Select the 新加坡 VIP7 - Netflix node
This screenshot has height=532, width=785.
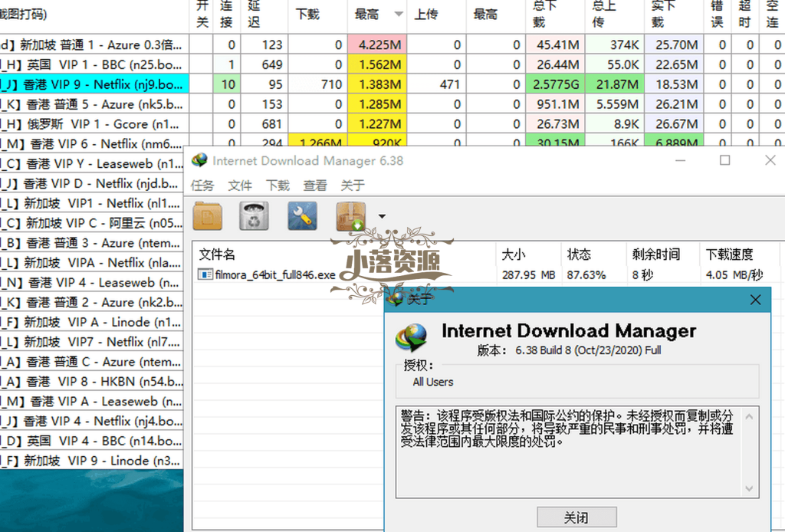(92, 342)
